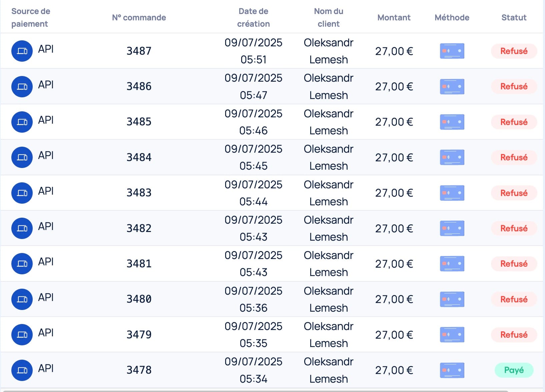This screenshot has height=392, width=545.
Task: Click the Refusé status badge for order 3486
Action: 514,87
